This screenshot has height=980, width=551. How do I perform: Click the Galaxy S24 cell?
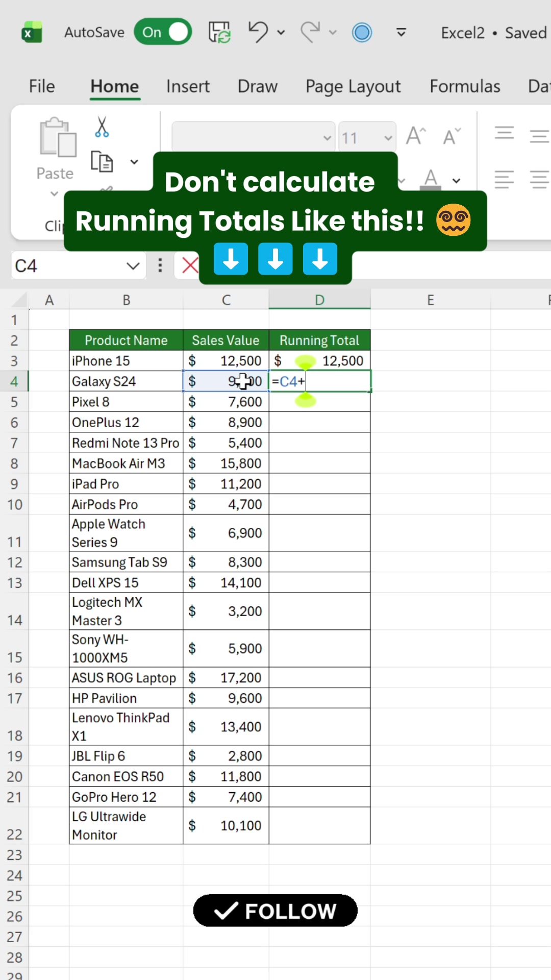(x=126, y=381)
